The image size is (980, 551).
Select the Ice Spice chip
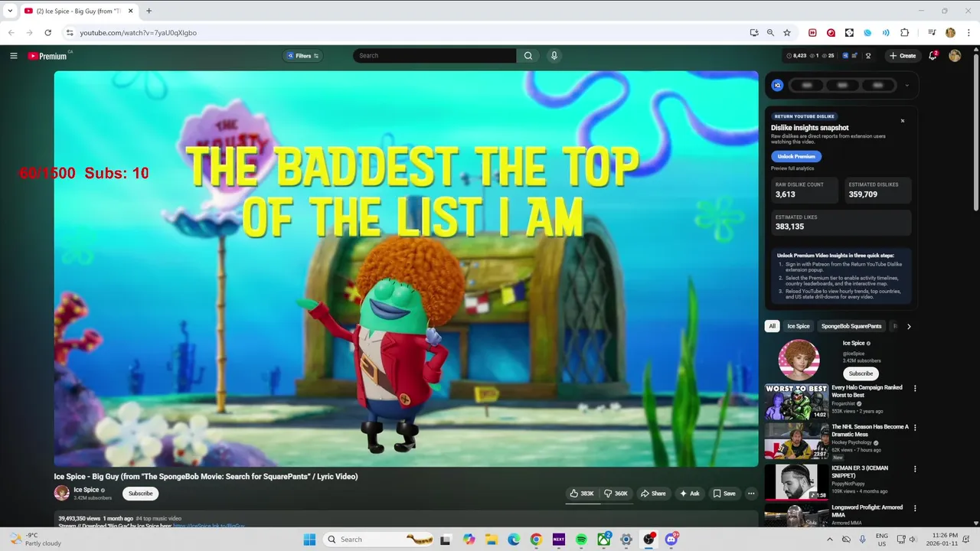pos(799,326)
